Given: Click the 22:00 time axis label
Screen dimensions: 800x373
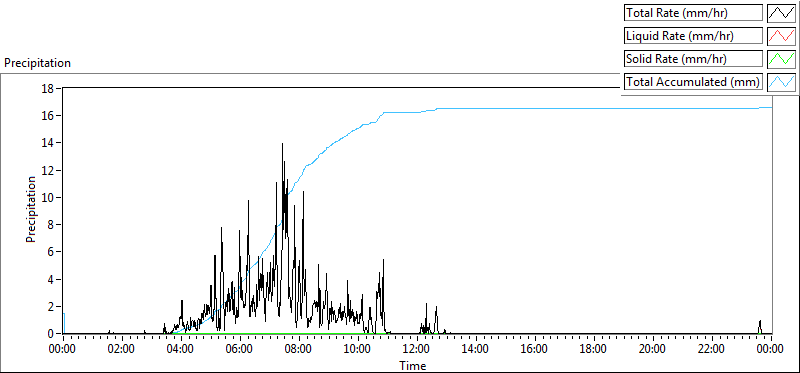Looking at the screenshot, I should tap(711, 350).
